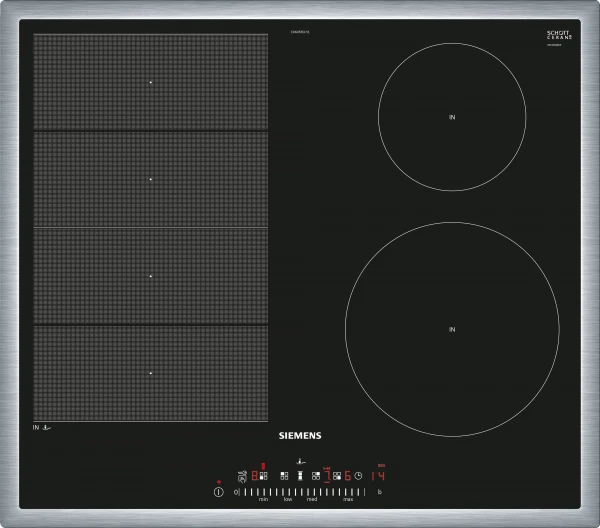600x528 pixels.
Task: Set power slider to 'max' level
Action: point(349,492)
